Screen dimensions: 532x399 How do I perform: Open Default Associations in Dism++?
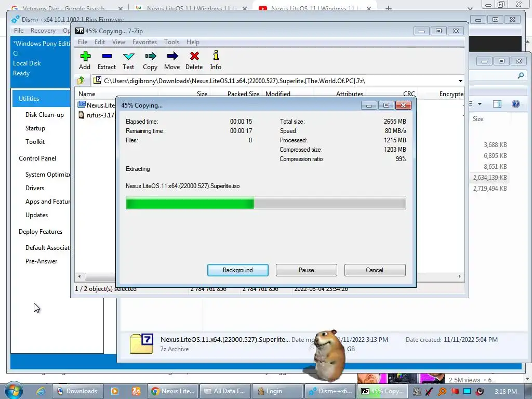(47, 248)
